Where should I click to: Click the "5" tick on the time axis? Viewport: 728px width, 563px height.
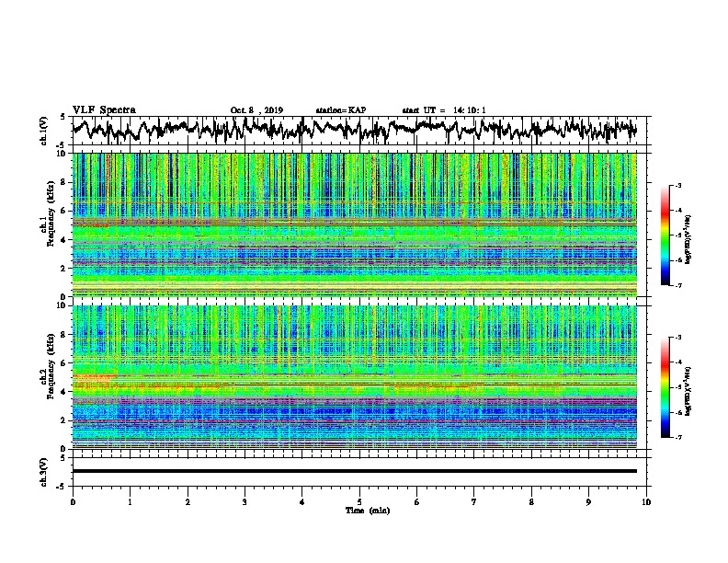pyautogui.click(x=359, y=502)
